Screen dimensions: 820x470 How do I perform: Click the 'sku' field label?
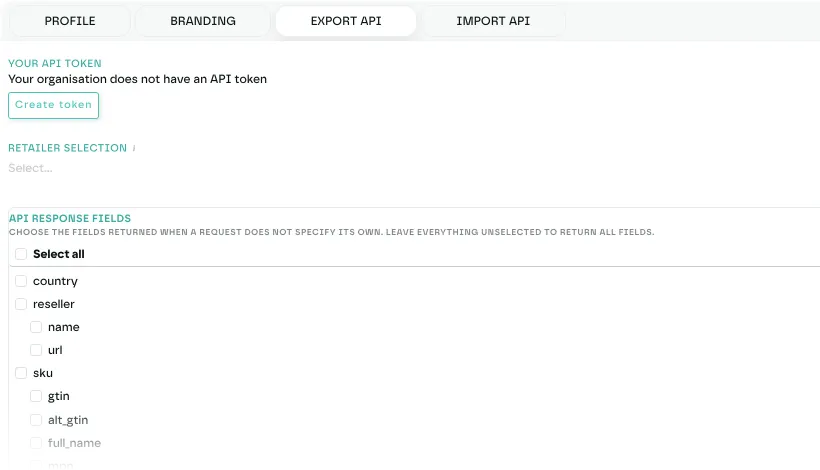43,373
